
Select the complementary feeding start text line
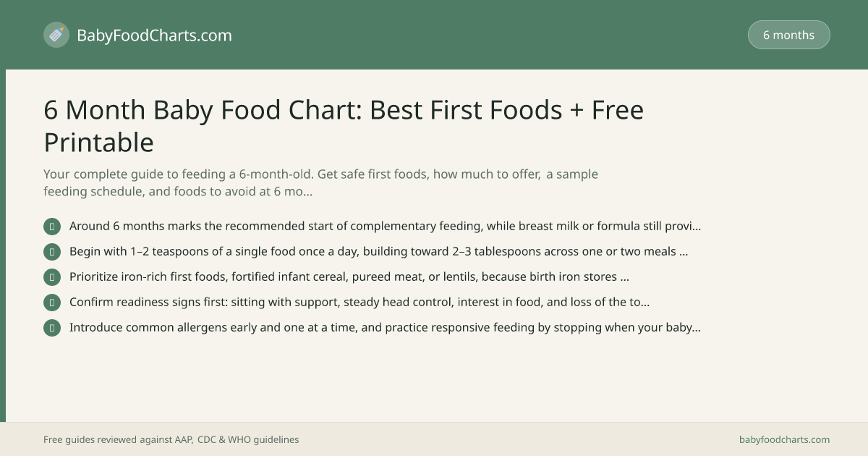pos(385,226)
